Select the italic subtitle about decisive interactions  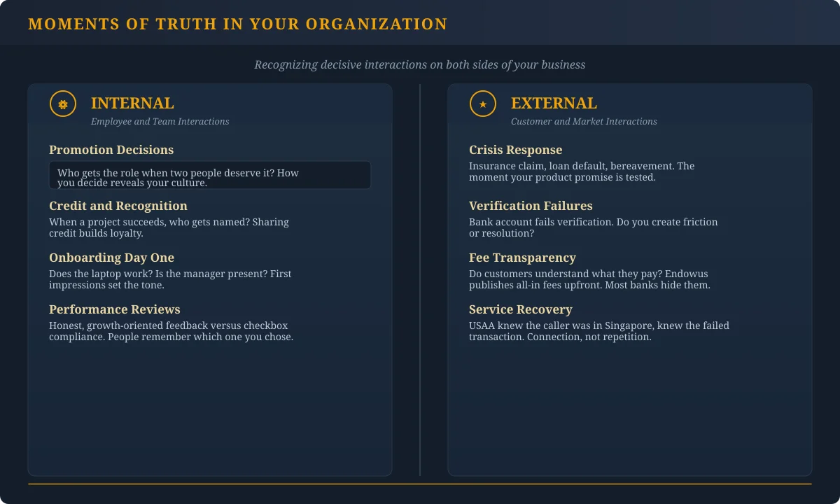(x=419, y=64)
